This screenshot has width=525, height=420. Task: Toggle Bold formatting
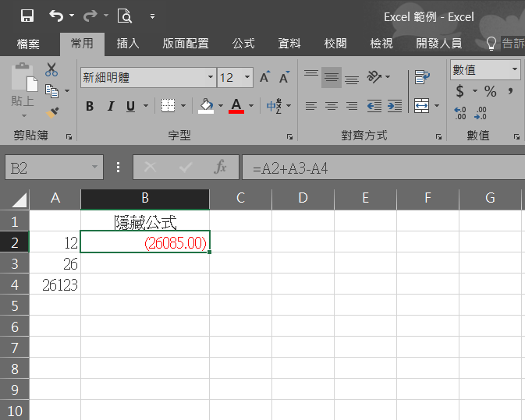[x=90, y=106]
